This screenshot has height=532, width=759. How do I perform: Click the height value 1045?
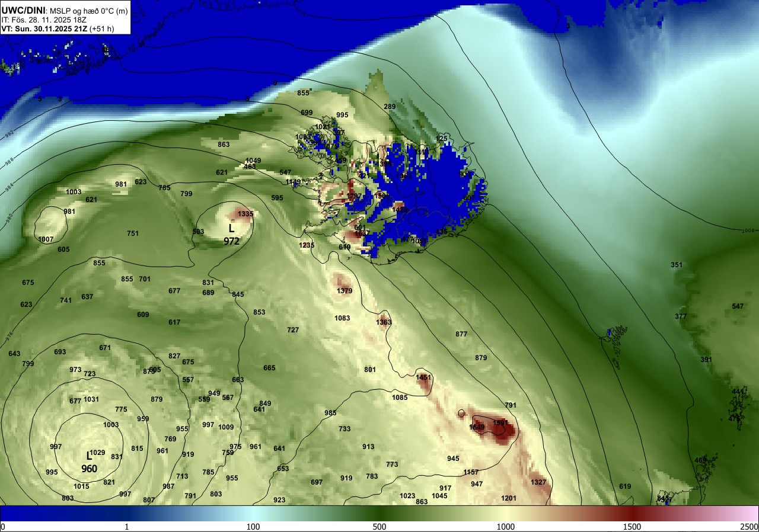pyautogui.click(x=439, y=496)
